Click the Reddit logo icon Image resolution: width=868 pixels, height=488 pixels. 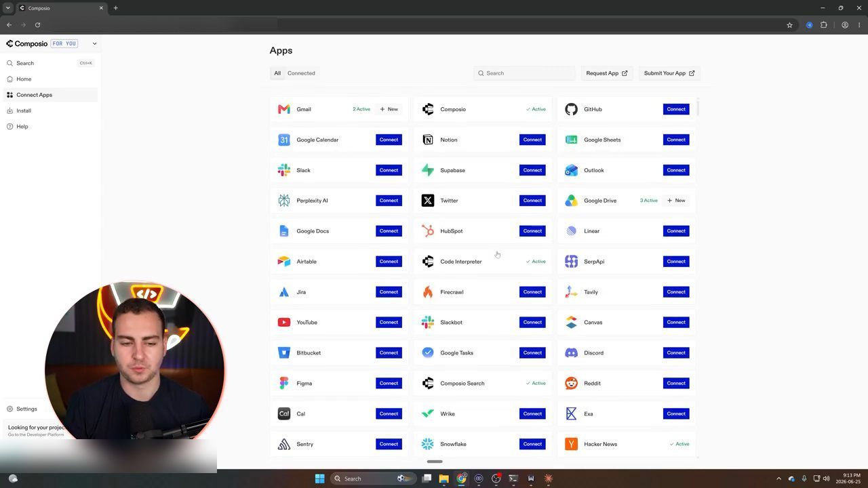pyautogui.click(x=572, y=384)
